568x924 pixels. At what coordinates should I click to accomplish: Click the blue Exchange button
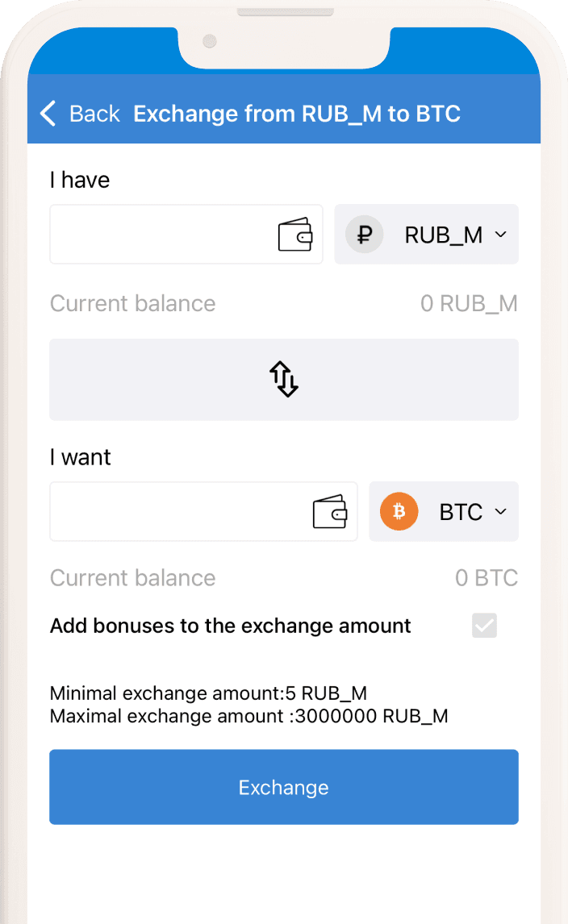pos(284,787)
